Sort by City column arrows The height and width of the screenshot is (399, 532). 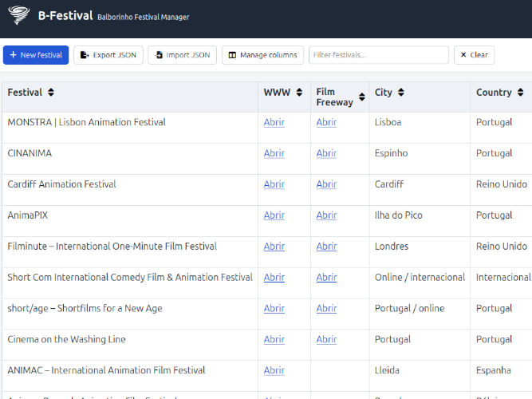(x=401, y=93)
